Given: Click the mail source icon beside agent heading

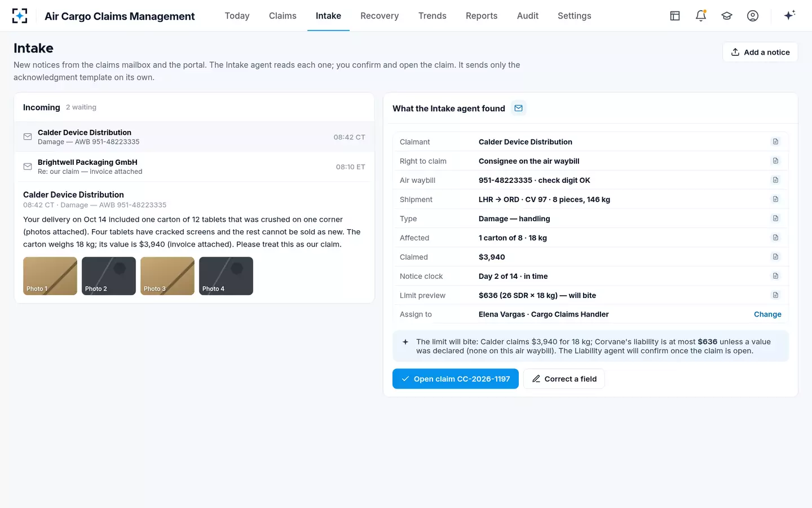Looking at the screenshot, I should pyautogui.click(x=519, y=108).
